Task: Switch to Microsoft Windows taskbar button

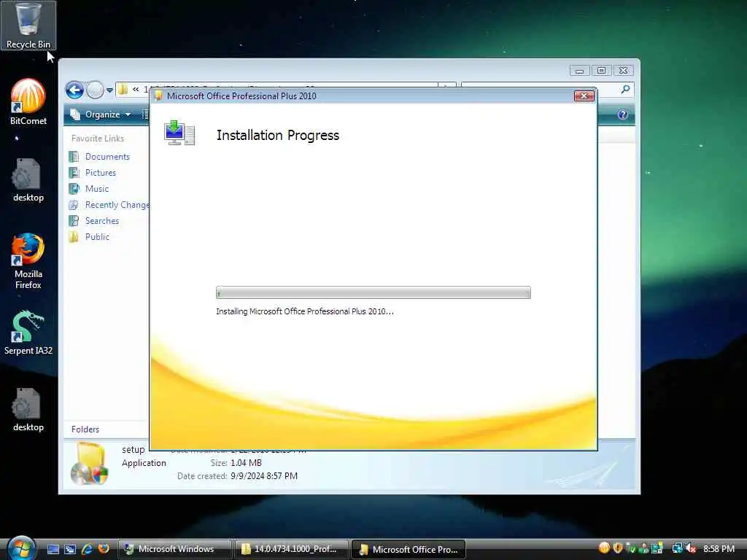Action: 174,549
